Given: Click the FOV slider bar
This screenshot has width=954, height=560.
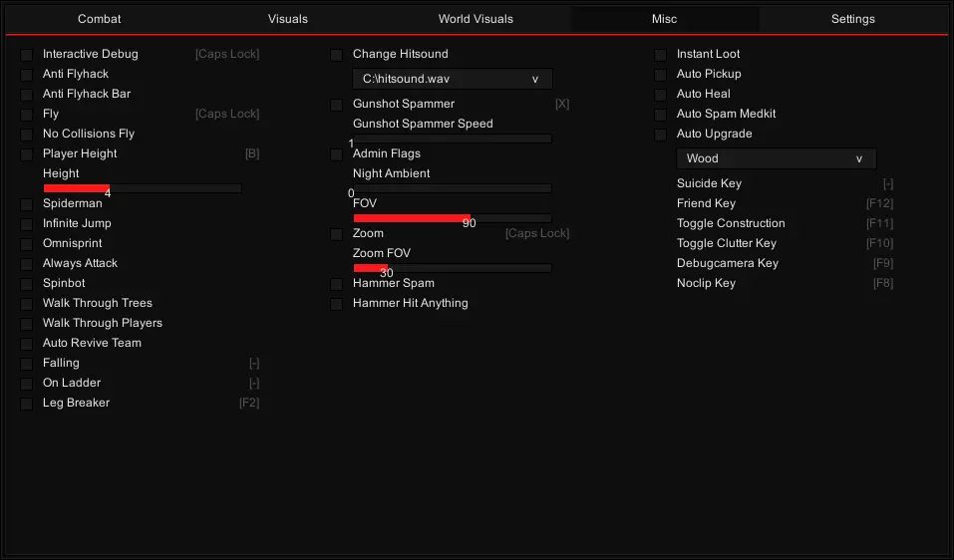Looking at the screenshot, I should (x=452, y=217).
